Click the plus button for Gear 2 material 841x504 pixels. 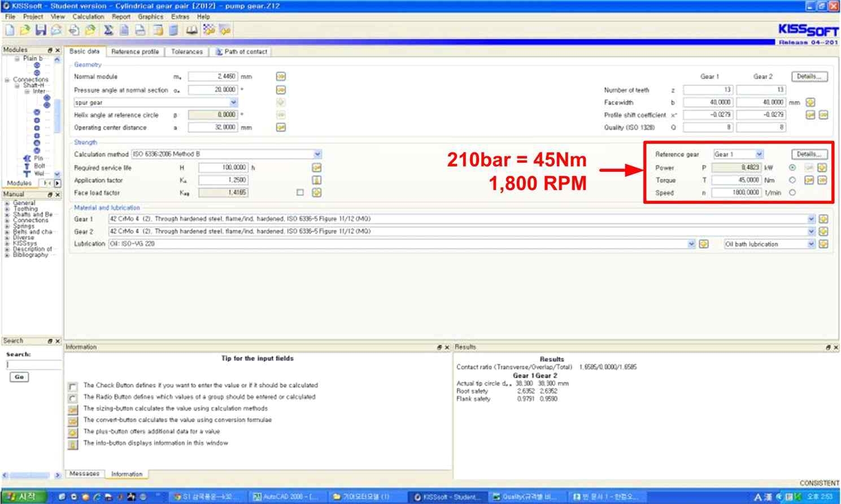click(823, 231)
